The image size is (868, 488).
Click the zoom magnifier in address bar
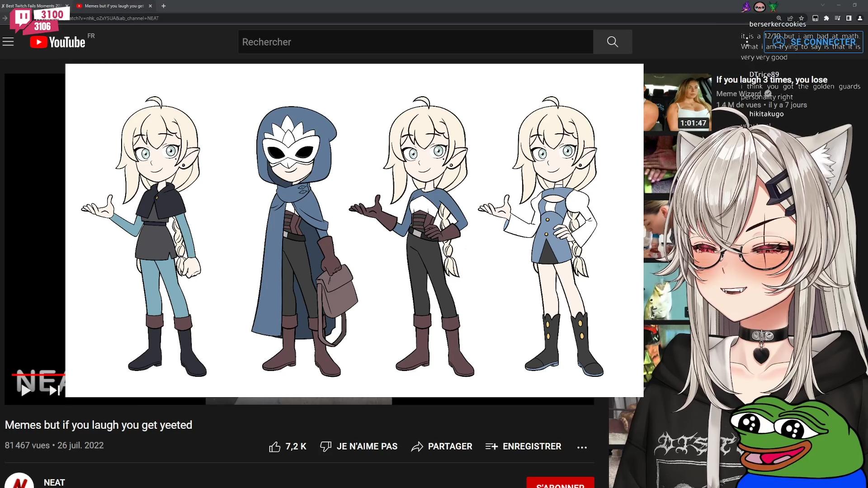tap(779, 18)
